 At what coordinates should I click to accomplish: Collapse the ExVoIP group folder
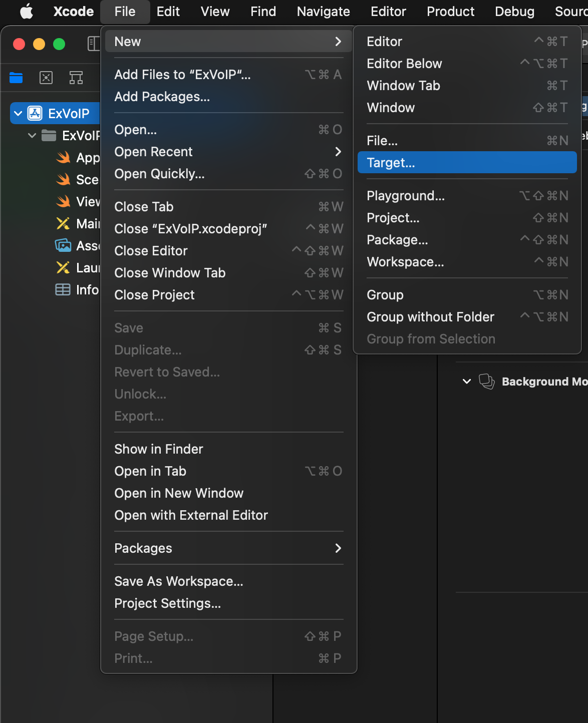(32, 136)
